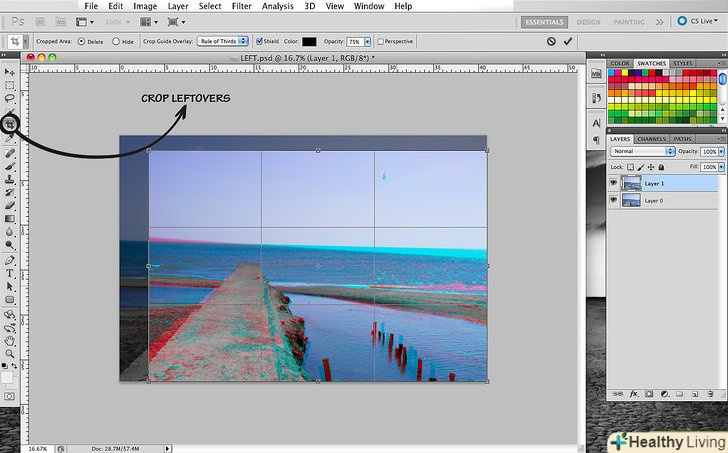Click the Essentials workspace button
Image resolution: width=728 pixels, height=453 pixels.
click(x=544, y=21)
